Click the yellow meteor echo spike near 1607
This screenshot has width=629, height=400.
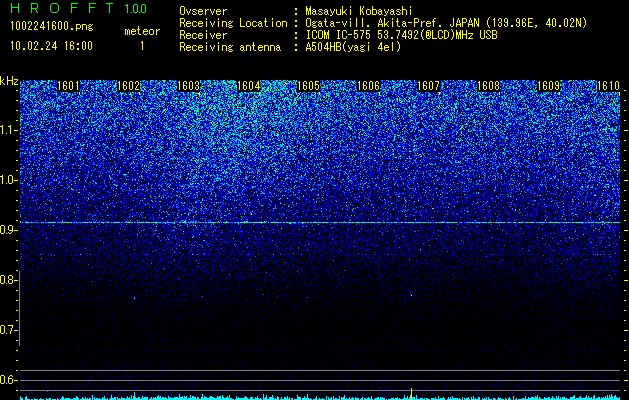coord(411,393)
